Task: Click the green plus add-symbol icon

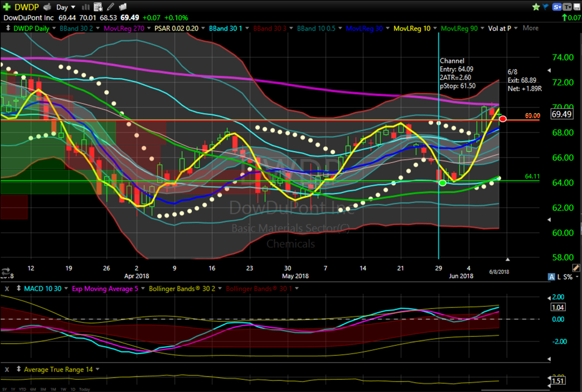Action: point(6,7)
